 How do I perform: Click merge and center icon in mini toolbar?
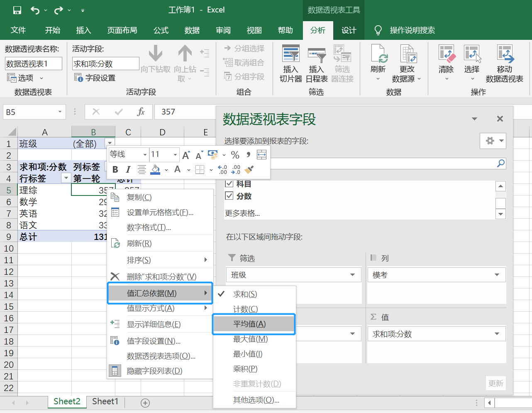pyautogui.click(x=261, y=155)
